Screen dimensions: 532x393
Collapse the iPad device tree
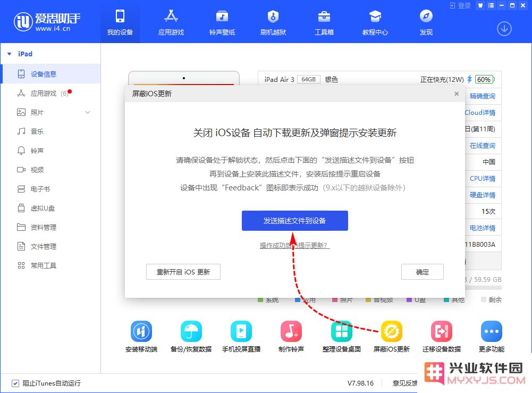(x=10, y=54)
